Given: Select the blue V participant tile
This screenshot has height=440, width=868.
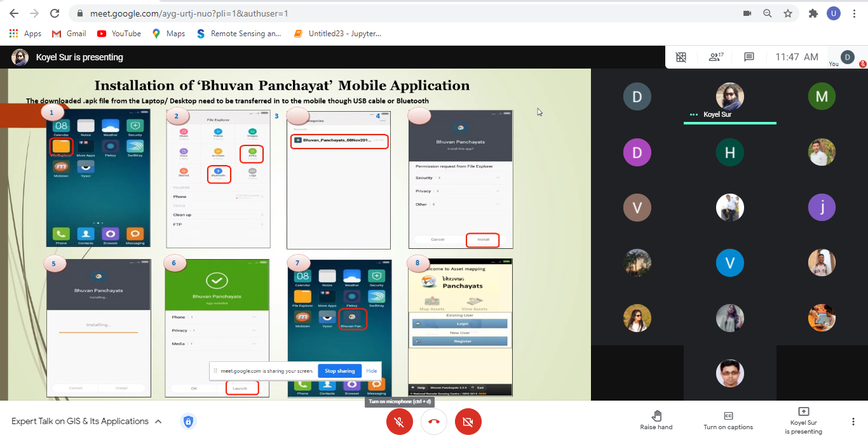Looking at the screenshot, I should pyautogui.click(x=730, y=263).
